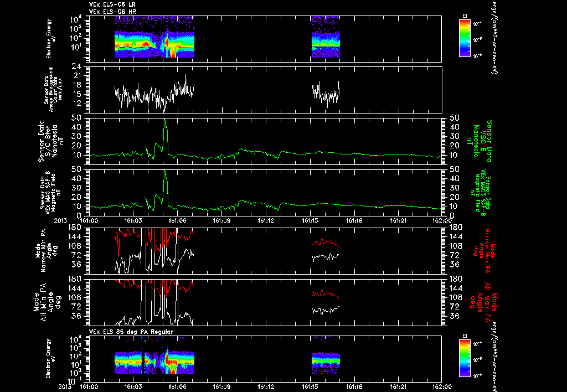Click the "161:12" tick on the middle time axis

coord(266,220)
